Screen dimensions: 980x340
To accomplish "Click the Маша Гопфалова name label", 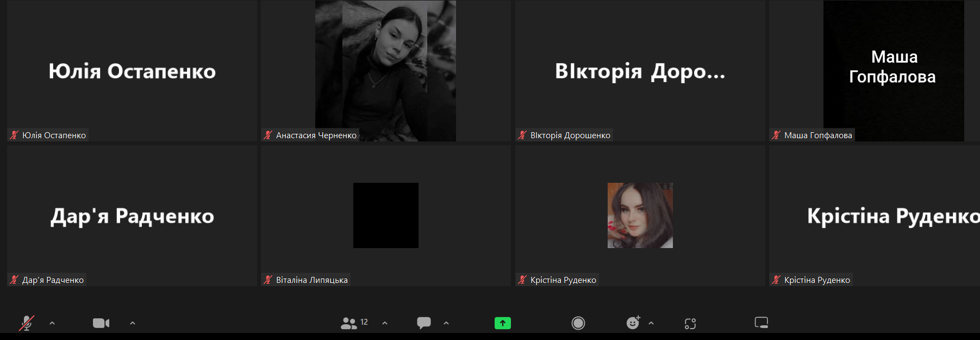I will [x=817, y=135].
